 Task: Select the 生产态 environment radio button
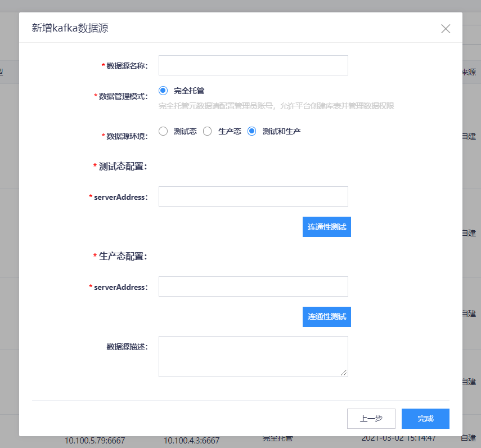[208, 131]
